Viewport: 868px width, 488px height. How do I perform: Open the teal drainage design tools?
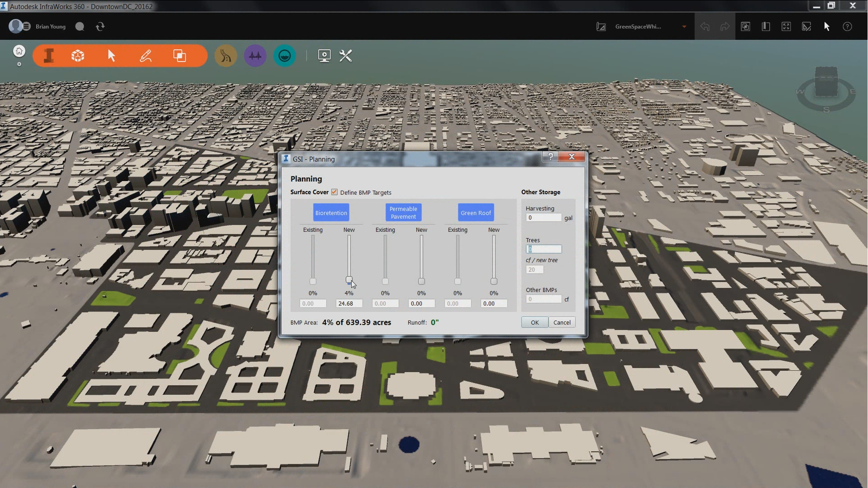pos(285,56)
